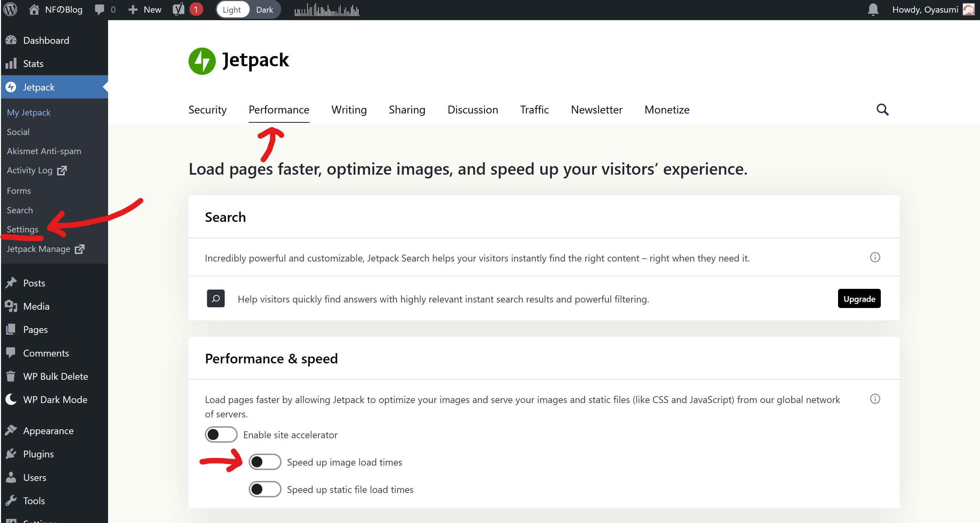Expand the Appearance sidebar menu
The image size is (980, 523).
pyautogui.click(x=48, y=431)
